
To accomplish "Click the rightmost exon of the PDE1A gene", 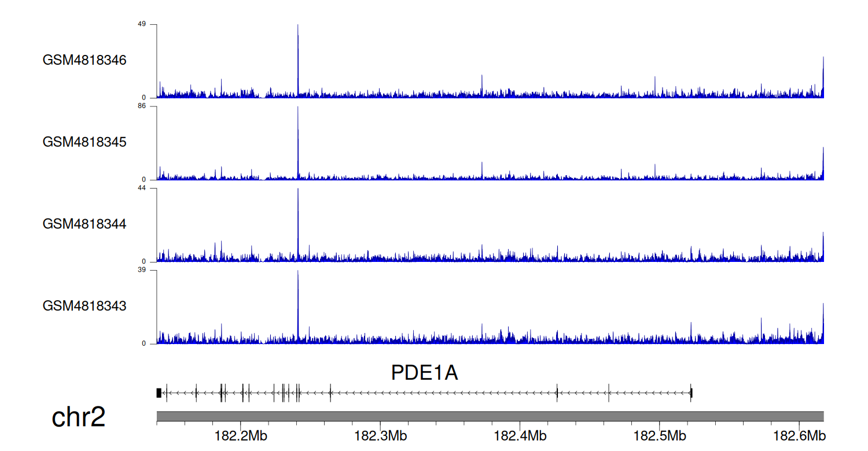I will 692,393.
